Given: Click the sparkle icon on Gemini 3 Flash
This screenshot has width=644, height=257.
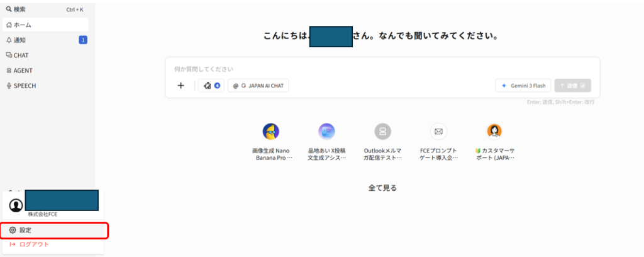Looking at the screenshot, I should tap(504, 86).
